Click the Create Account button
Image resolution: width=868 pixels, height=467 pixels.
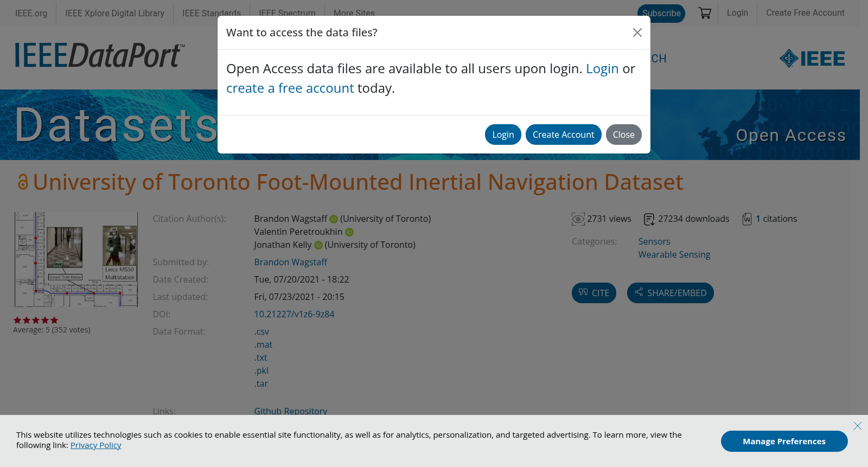click(x=563, y=135)
